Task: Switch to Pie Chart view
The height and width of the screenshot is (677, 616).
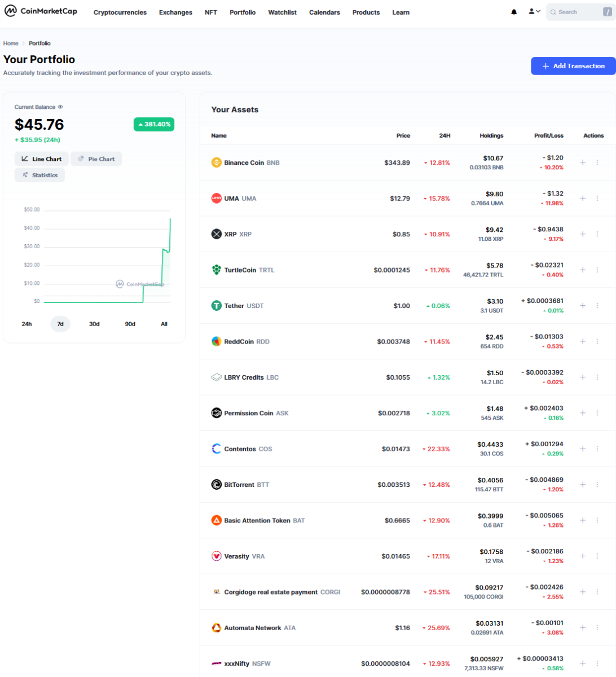Action: 96,159
